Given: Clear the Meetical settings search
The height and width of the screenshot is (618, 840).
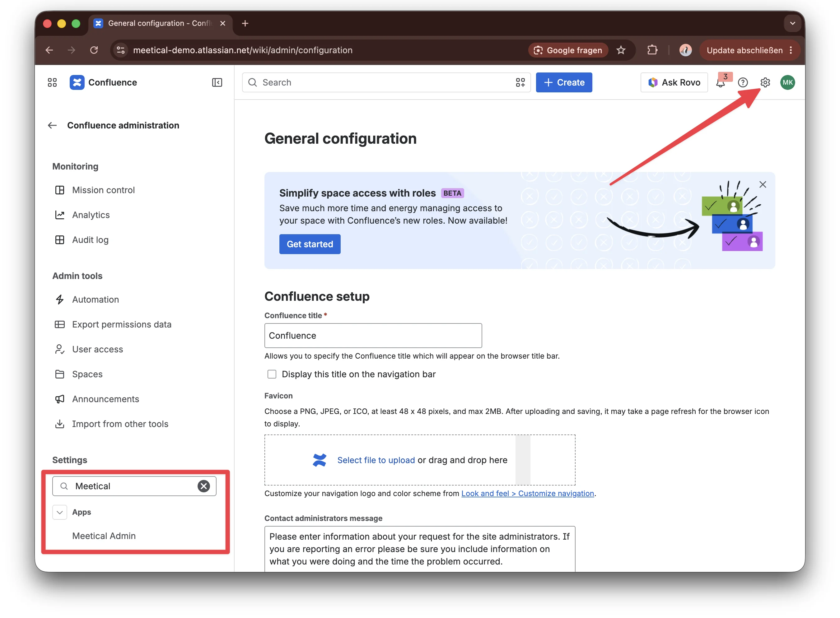Looking at the screenshot, I should click(203, 486).
